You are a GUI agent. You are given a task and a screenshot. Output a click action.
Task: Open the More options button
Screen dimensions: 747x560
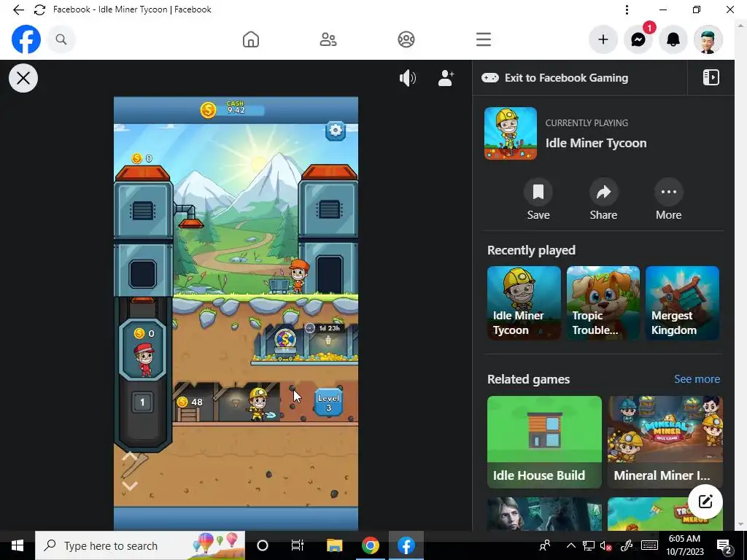coord(668,199)
